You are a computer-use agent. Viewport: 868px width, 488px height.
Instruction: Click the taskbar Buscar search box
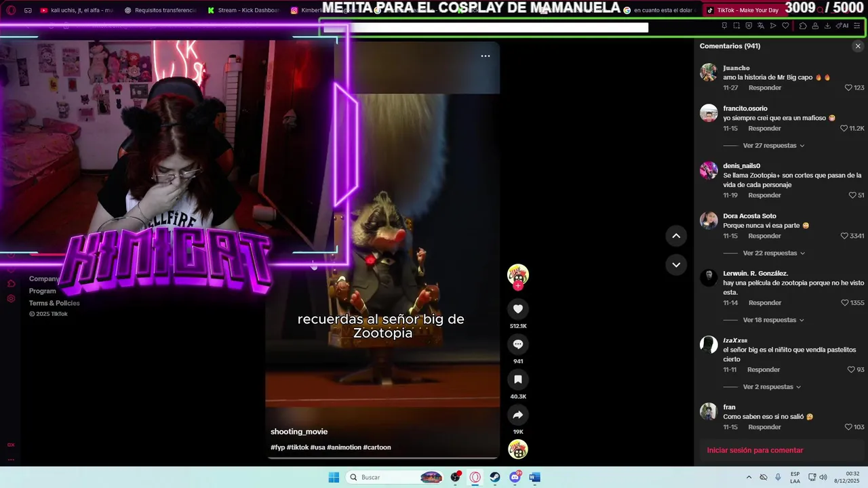(395, 477)
